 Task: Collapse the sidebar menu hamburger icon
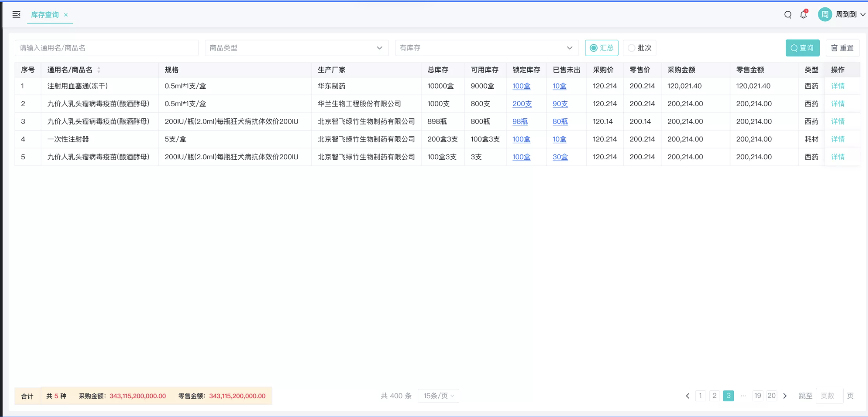click(17, 14)
